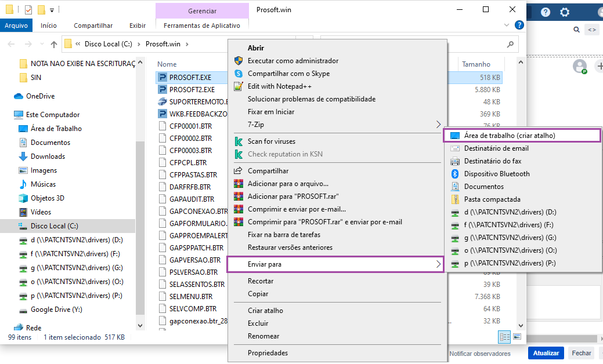Open the Arquivo ribbon tab

coord(16,26)
